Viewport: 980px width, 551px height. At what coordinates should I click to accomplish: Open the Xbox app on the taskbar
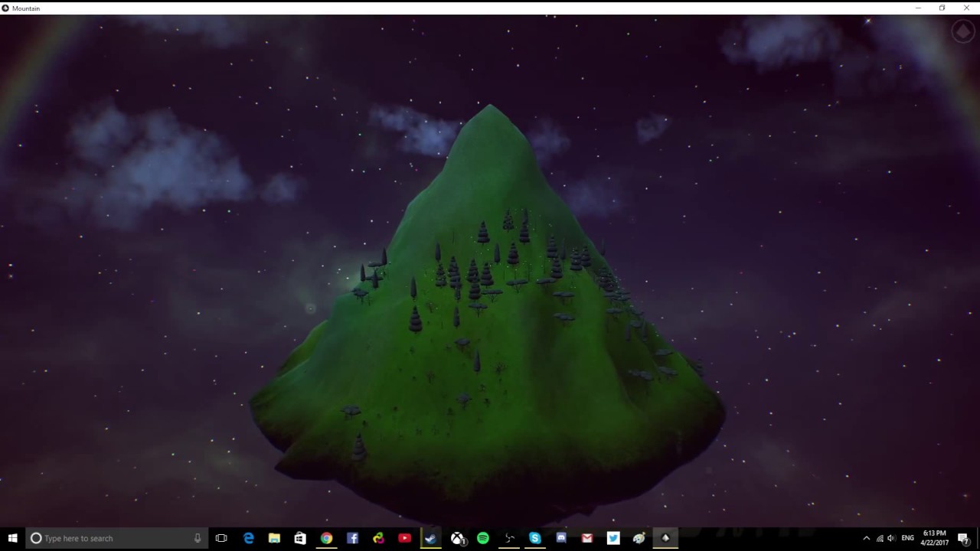457,538
